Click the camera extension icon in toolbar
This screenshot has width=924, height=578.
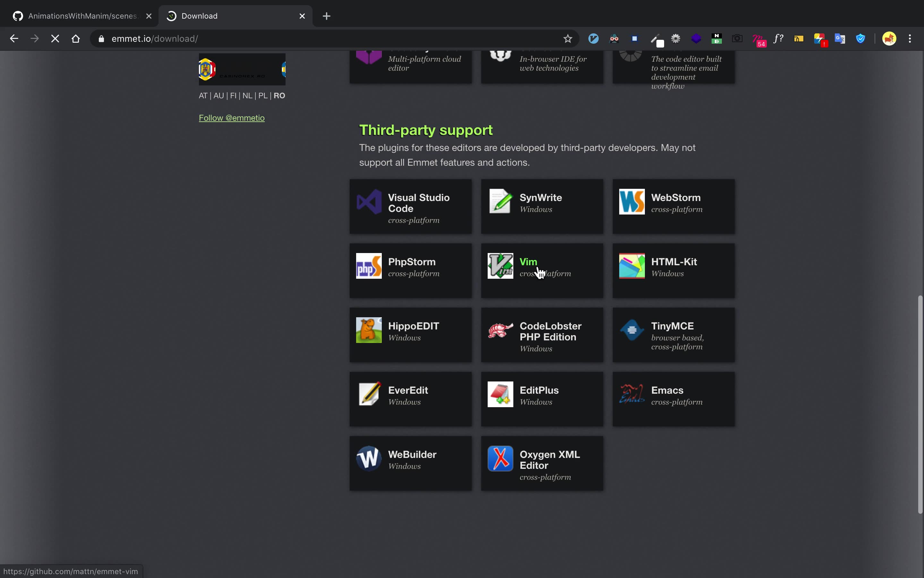tap(737, 39)
